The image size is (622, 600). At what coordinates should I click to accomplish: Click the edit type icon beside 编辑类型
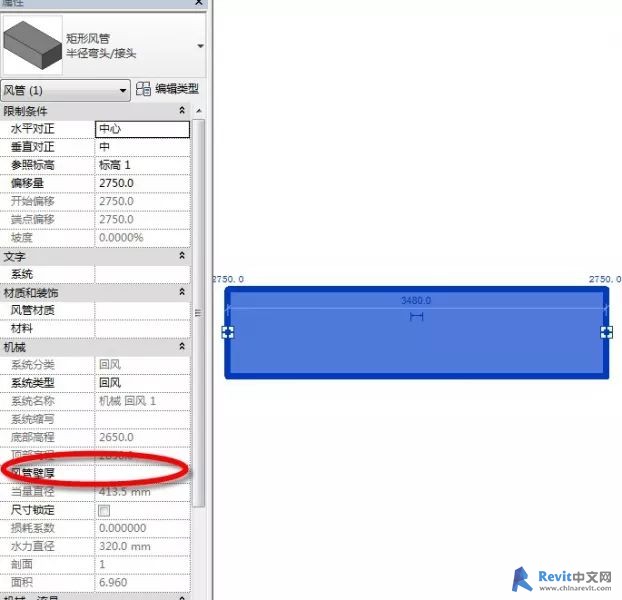(x=143, y=89)
